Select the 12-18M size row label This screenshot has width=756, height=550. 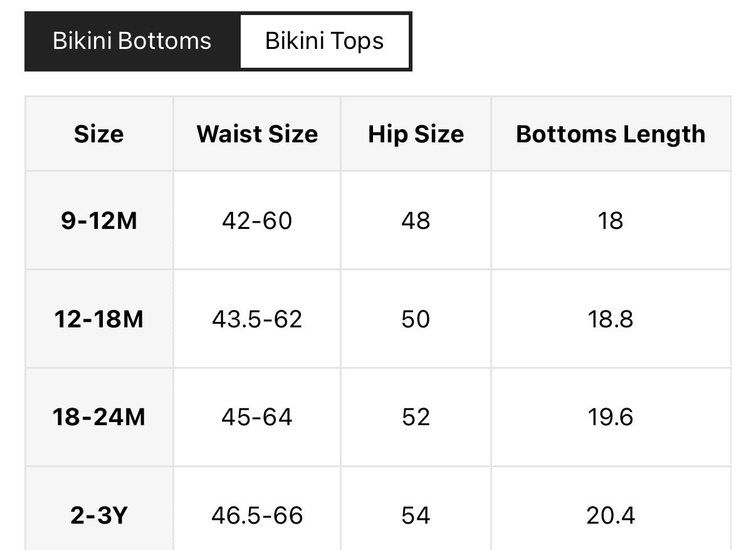click(x=99, y=319)
